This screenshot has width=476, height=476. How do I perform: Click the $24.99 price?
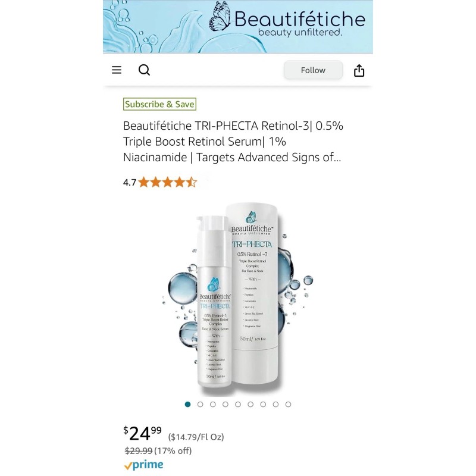142,433
